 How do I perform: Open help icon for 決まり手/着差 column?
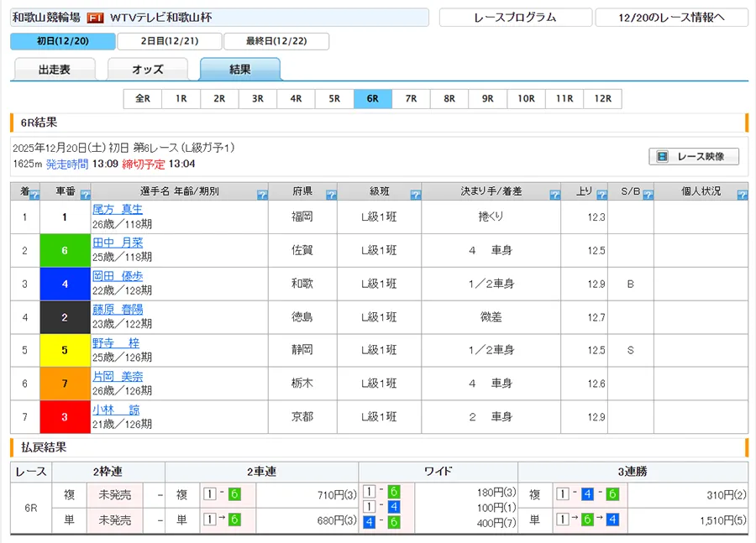pyautogui.click(x=554, y=195)
